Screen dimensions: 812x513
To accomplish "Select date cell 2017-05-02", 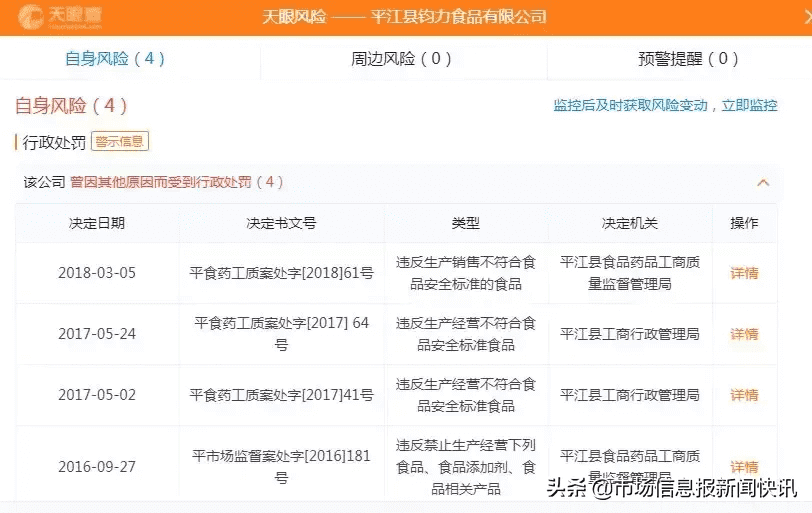I will coord(97,395).
